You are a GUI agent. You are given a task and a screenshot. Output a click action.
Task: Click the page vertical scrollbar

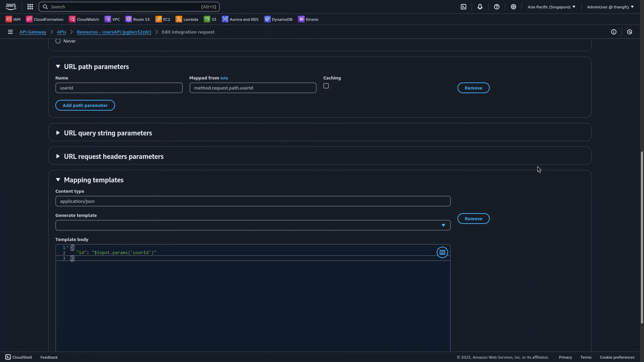click(642, 237)
